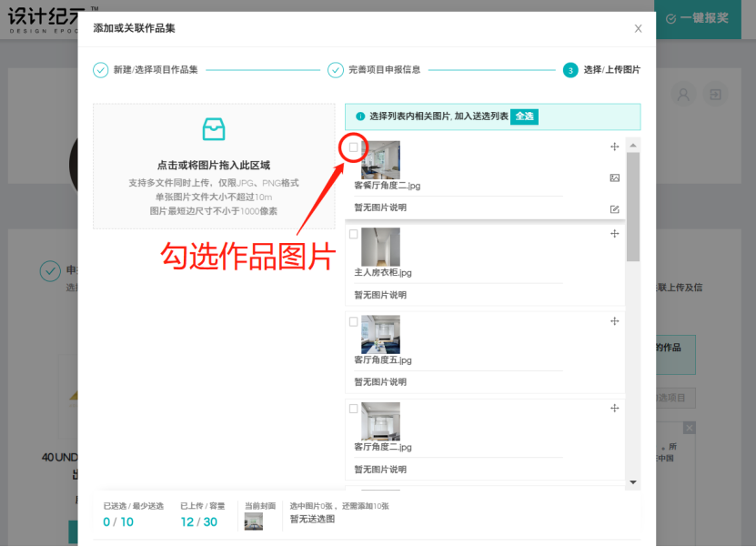Viewport: 756px width, 547px height.
Task: Click the 点击或将图片拖入此区域 upload zone
Action: (x=213, y=164)
